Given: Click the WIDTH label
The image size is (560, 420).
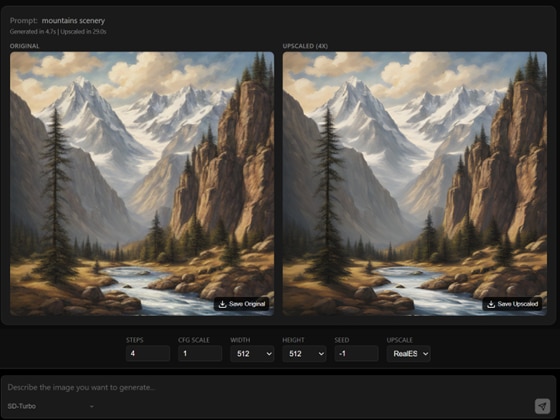Looking at the screenshot, I should pos(240,340).
